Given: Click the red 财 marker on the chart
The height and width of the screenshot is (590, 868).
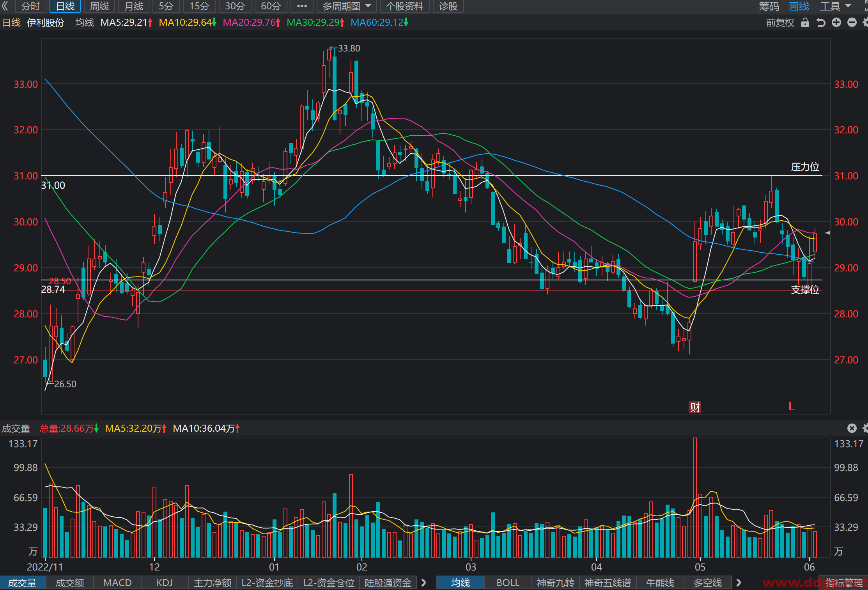Looking at the screenshot, I should (x=695, y=407).
